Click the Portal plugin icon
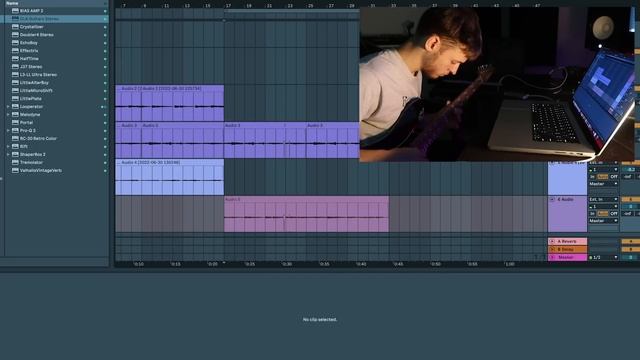This screenshot has width=640, height=360. (x=15, y=122)
